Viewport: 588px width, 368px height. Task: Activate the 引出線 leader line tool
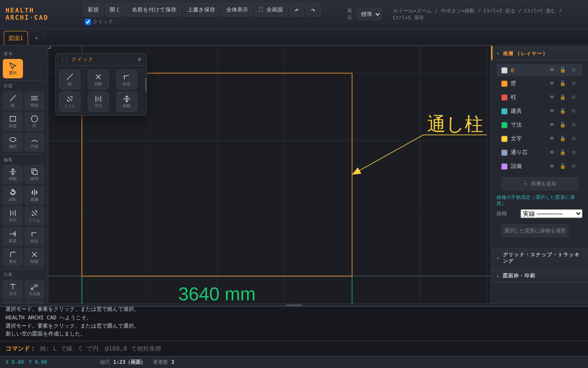[x=34, y=289]
